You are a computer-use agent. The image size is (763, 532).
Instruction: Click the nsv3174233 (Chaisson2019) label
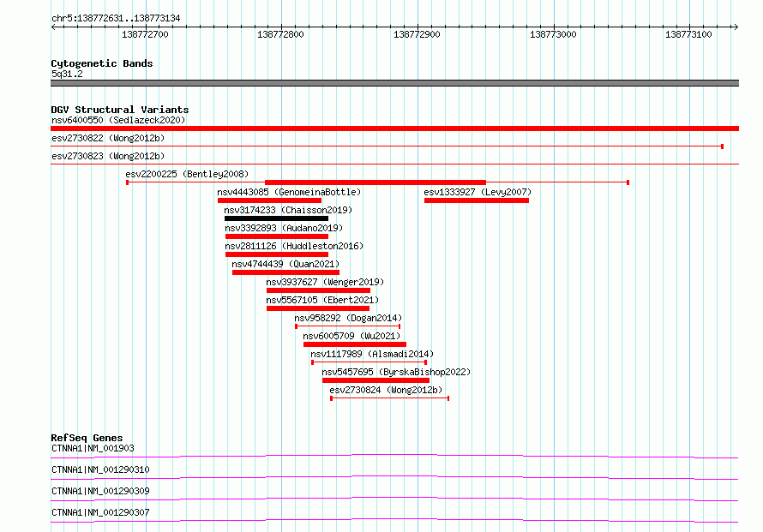pyautogui.click(x=288, y=210)
